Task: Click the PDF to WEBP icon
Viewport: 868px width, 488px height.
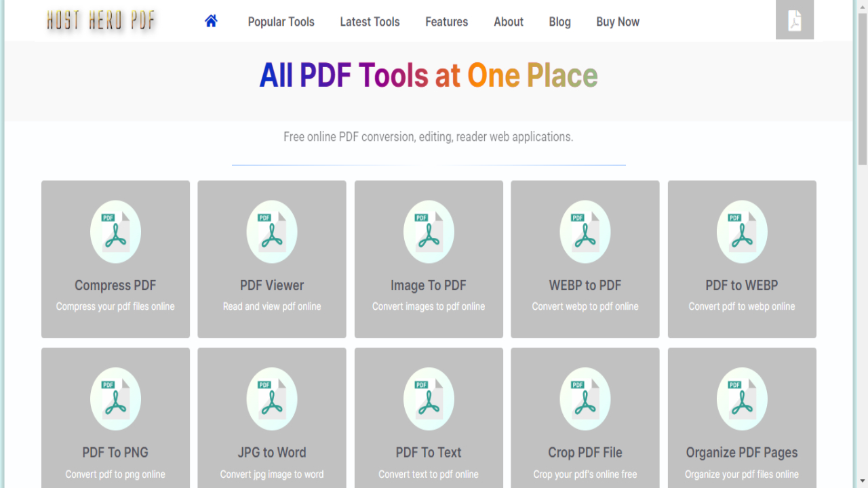Action: tap(742, 232)
